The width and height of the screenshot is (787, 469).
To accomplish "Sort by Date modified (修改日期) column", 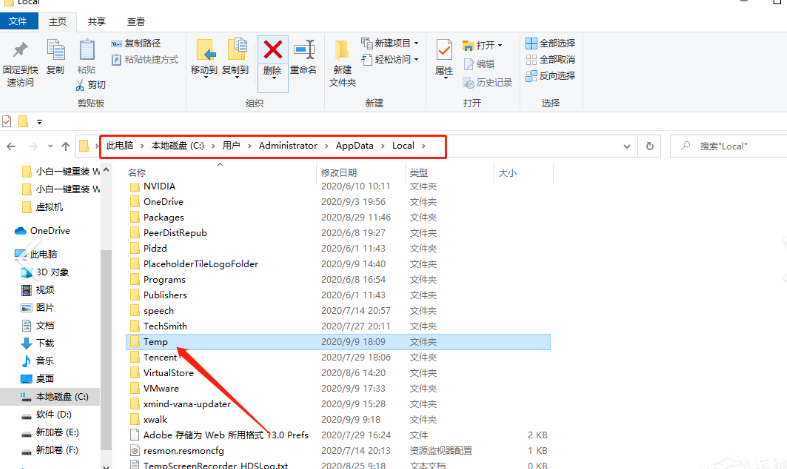I will click(x=339, y=173).
